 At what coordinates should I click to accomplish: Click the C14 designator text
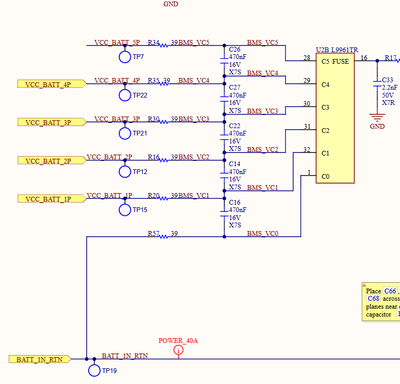click(235, 164)
